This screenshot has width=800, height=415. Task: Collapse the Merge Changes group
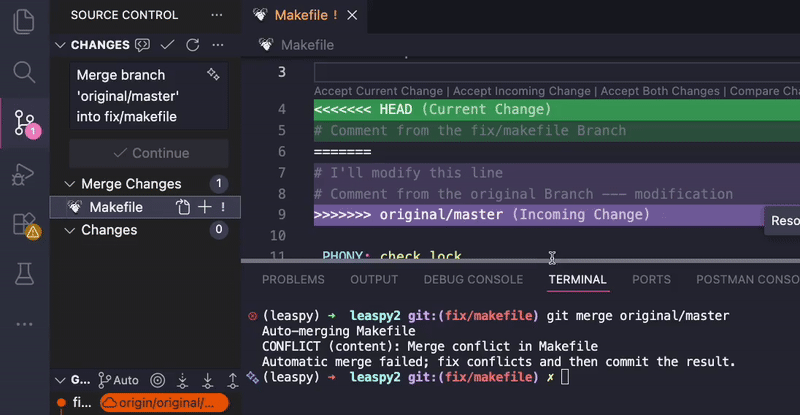(x=70, y=184)
